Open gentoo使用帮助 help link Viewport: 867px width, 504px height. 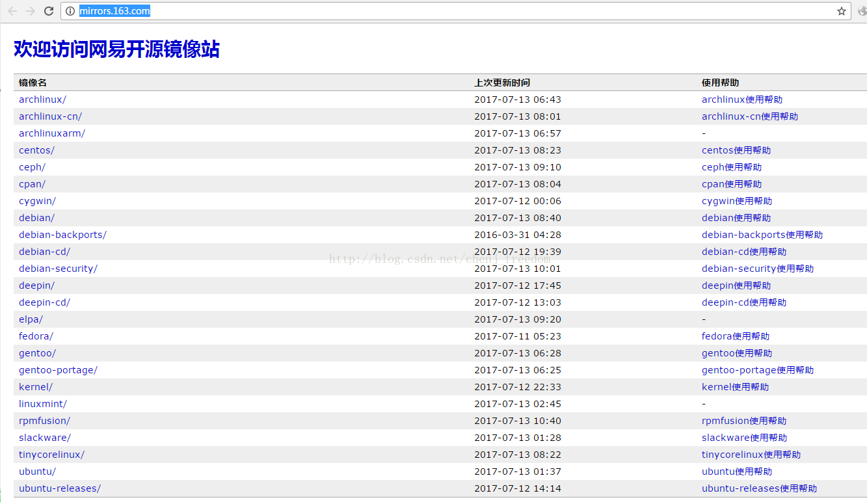pyautogui.click(x=737, y=353)
